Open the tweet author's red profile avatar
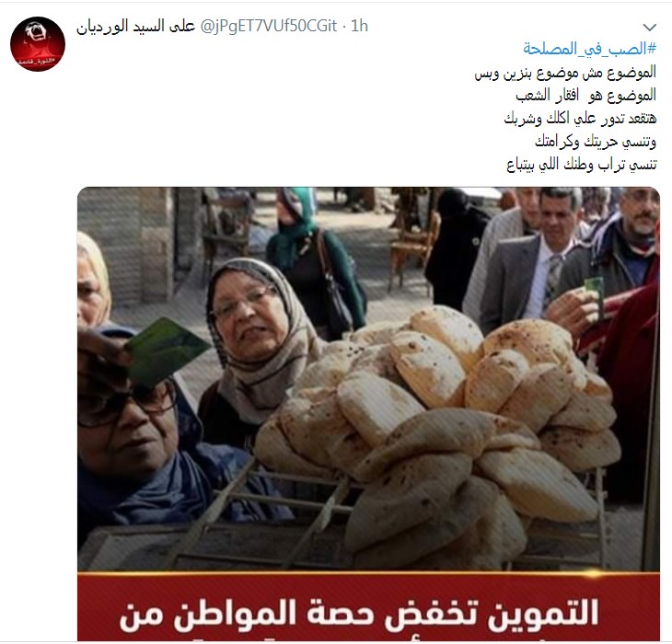 click(x=38, y=44)
